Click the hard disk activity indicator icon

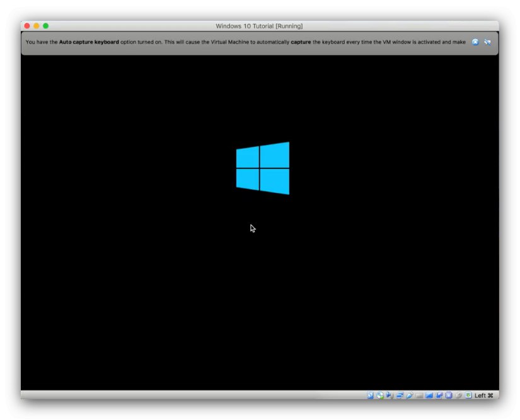(x=370, y=395)
